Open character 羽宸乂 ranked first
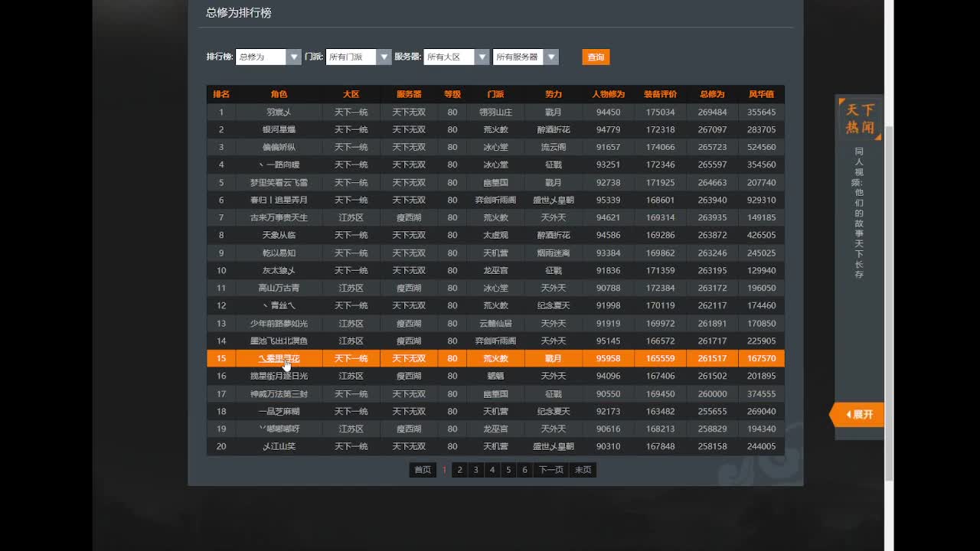The image size is (980, 551). 279,112
